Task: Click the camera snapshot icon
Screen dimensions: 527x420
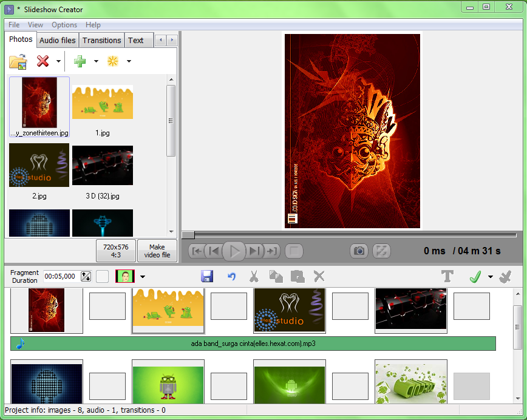Action: [x=359, y=251]
